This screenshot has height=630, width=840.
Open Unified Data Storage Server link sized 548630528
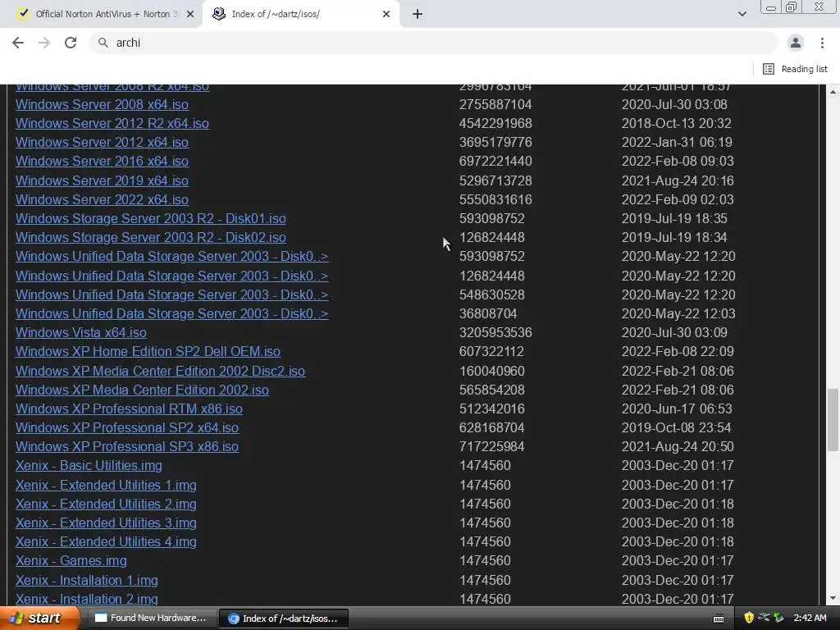172,295
